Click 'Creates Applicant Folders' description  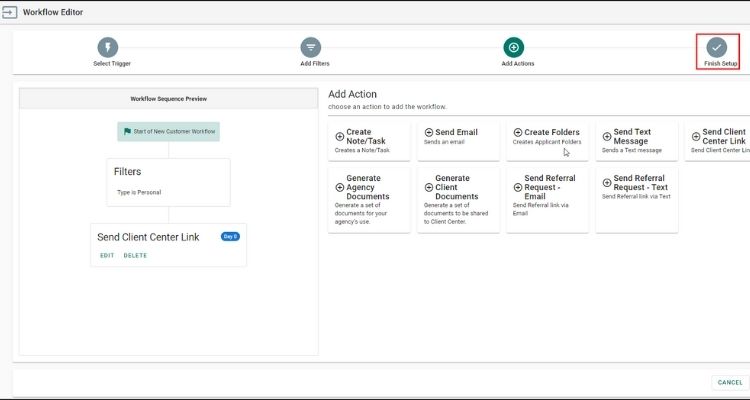point(547,142)
